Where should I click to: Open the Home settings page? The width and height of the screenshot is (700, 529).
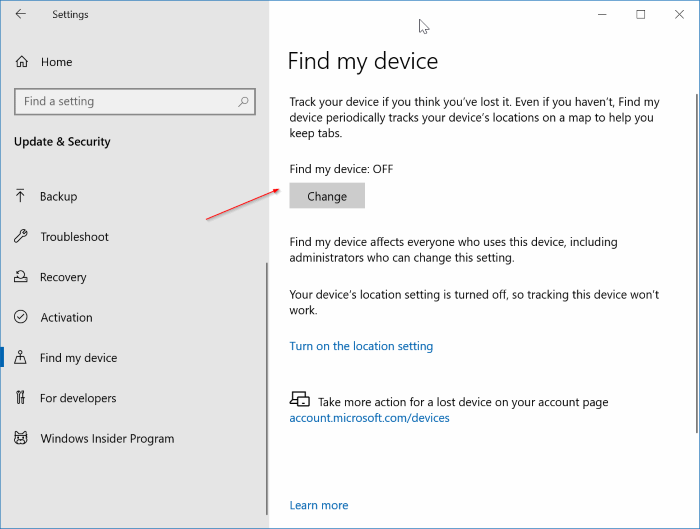[x=56, y=62]
